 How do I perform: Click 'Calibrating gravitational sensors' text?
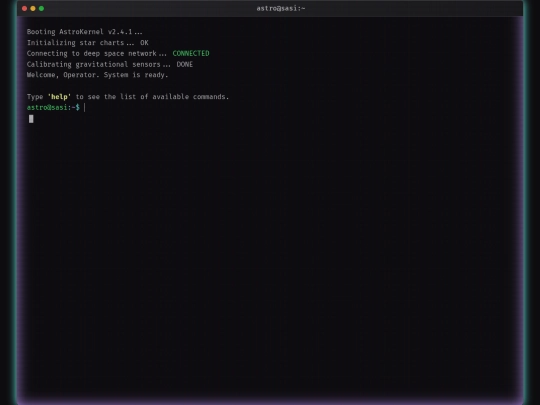coord(93,64)
